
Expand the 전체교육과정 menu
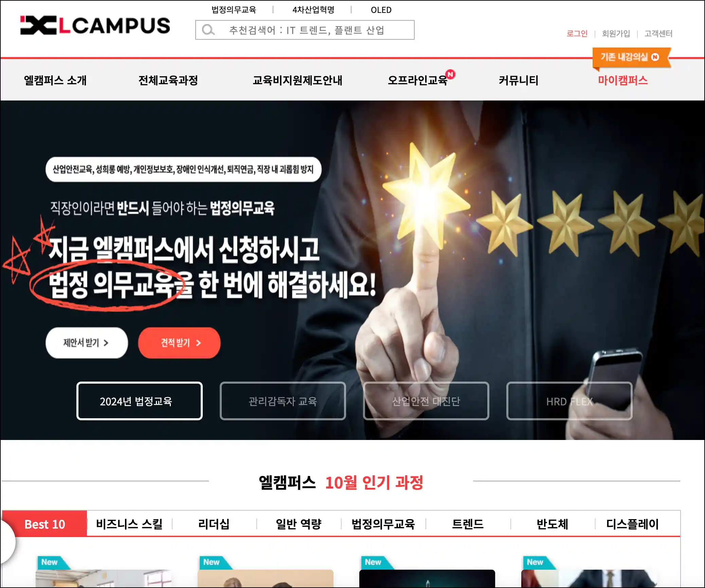(168, 80)
